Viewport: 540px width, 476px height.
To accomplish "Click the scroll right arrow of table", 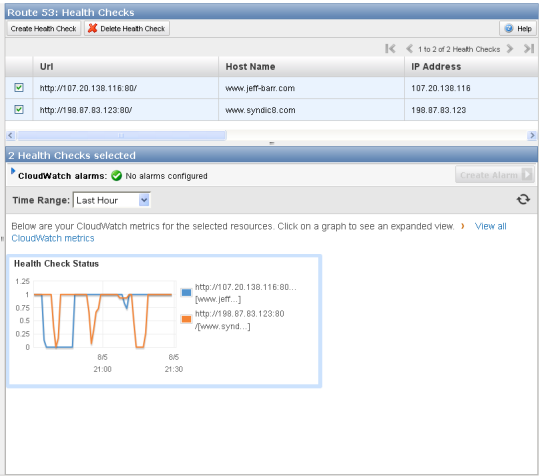I will (x=532, y=135).
